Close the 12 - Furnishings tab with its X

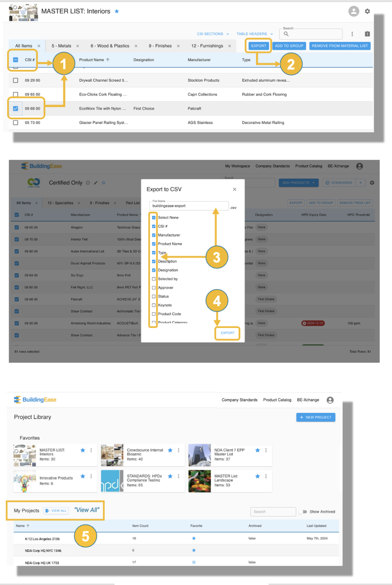click(230, 46)
